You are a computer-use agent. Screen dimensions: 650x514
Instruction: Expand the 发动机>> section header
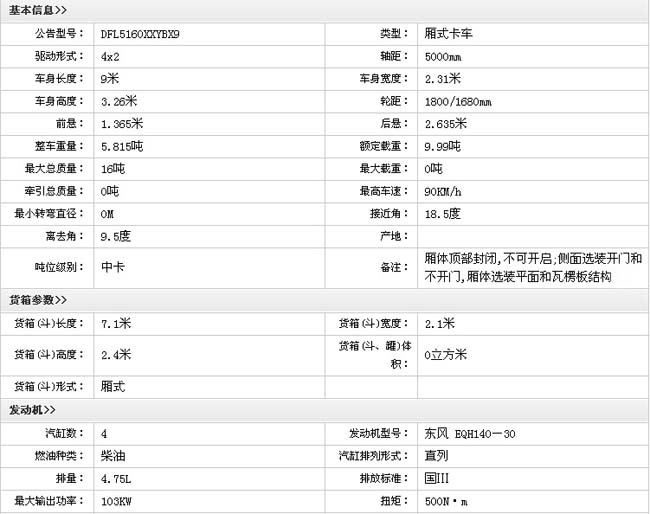[x=33, y=410]
